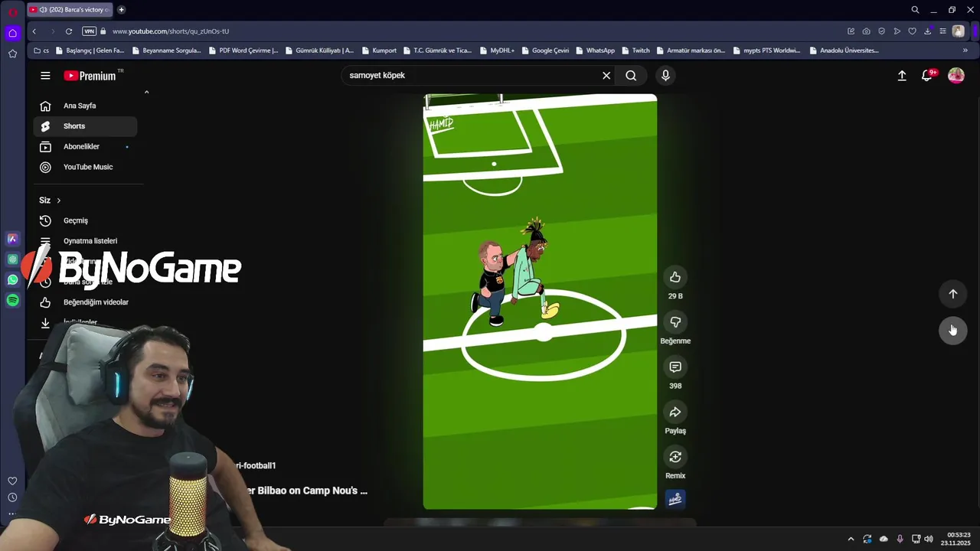Open YouTube hamburger guide menu
The height and width of the screenshot is (551, 980).
[x=45, y=76]
